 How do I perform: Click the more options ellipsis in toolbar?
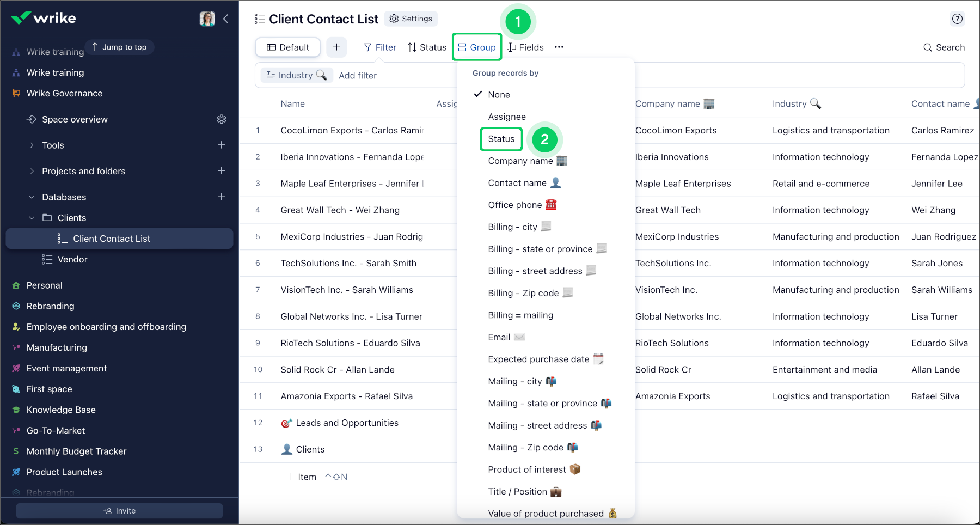click(559, 47)
